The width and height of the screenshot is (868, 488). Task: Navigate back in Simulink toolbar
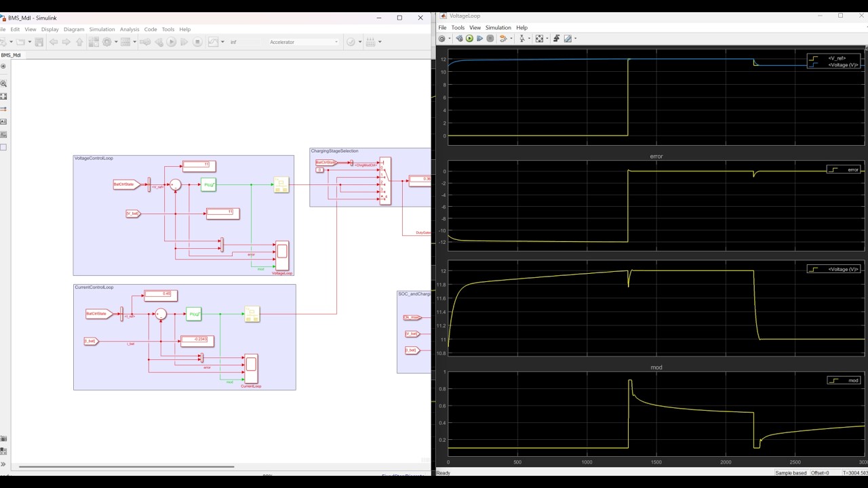[54, 42]
